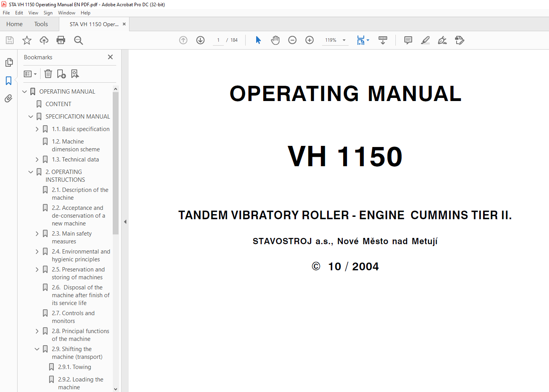Image resolution: width=549 pixels, height=392 pixels.
Task: Collapse the OPERATING MANUAL bookmark
Action: click(25, 92)
